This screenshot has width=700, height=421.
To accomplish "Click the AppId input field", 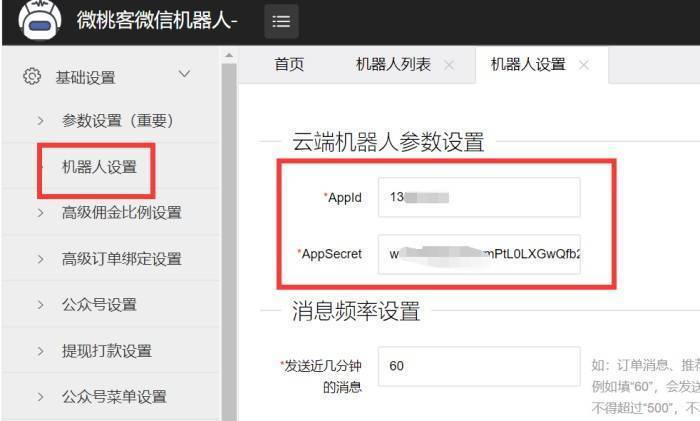I will tap(479, 197).
